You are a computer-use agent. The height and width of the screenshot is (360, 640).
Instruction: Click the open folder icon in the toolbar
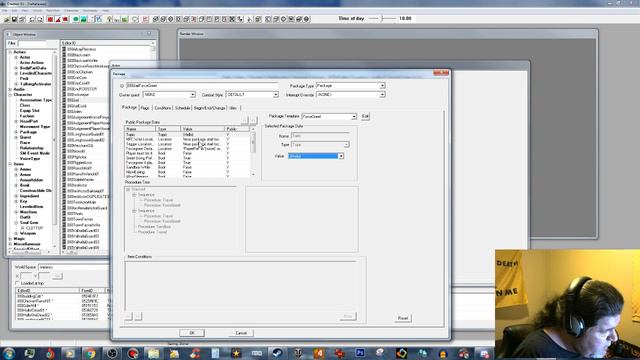coord(7,19)
